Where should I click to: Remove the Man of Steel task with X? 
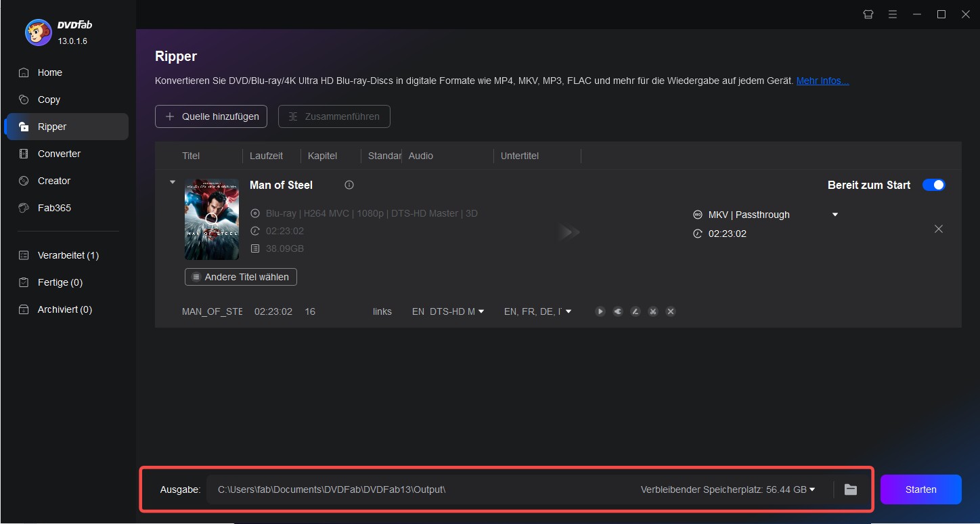[939, 229]
